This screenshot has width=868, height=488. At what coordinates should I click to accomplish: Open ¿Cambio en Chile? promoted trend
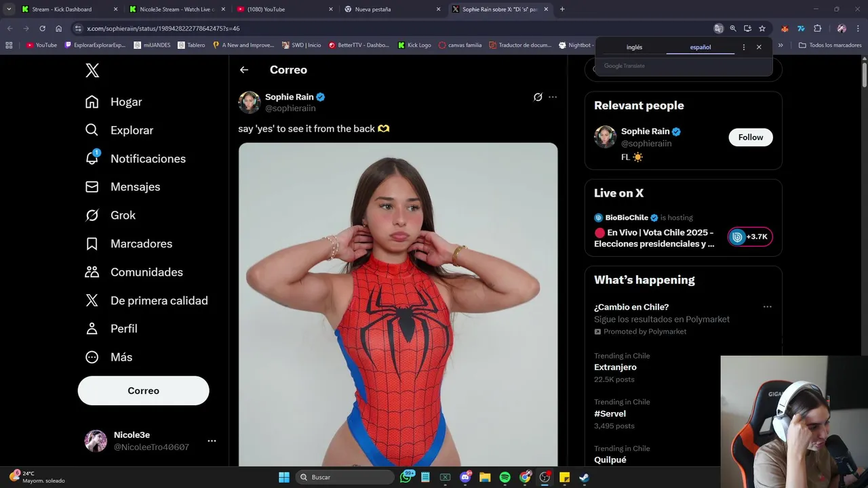[631, 307]
